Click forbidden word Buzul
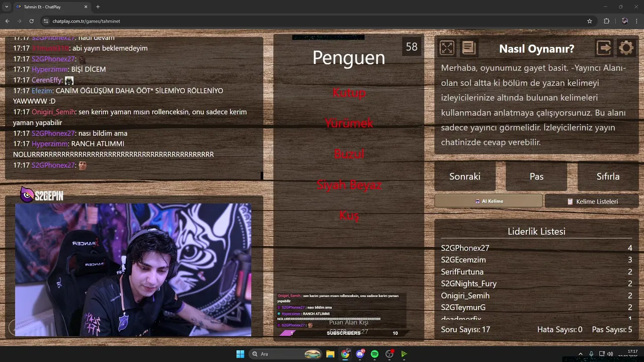Screen dimensions: 644x362 (x=349, y=154)
